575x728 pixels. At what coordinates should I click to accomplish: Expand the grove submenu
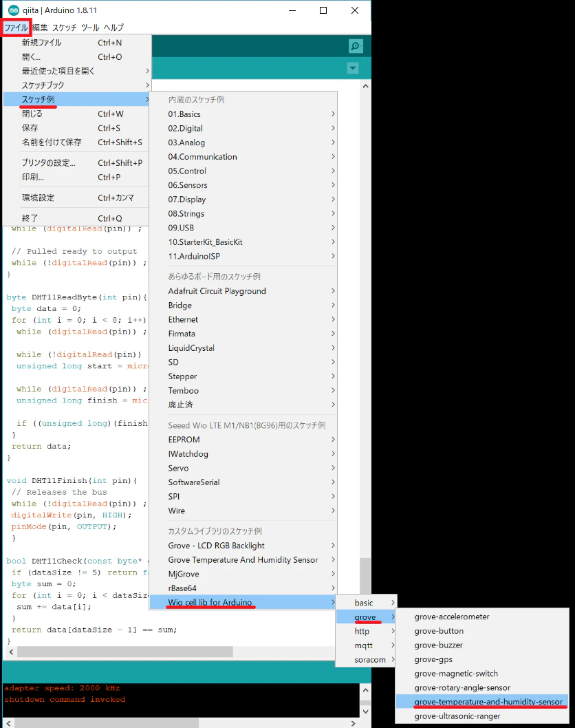[x=366, y=617]
